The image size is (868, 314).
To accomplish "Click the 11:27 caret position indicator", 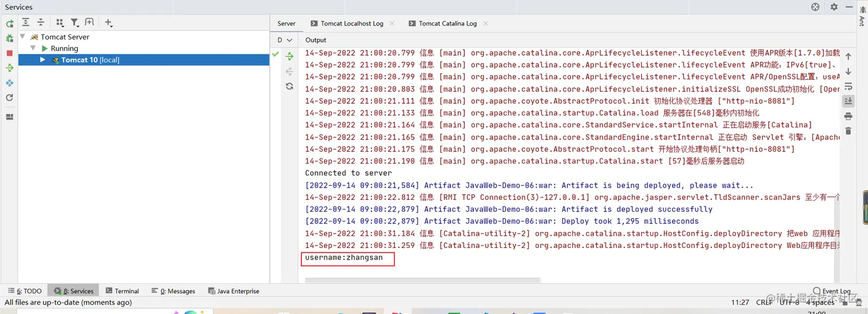I will [x=740, y=302].
